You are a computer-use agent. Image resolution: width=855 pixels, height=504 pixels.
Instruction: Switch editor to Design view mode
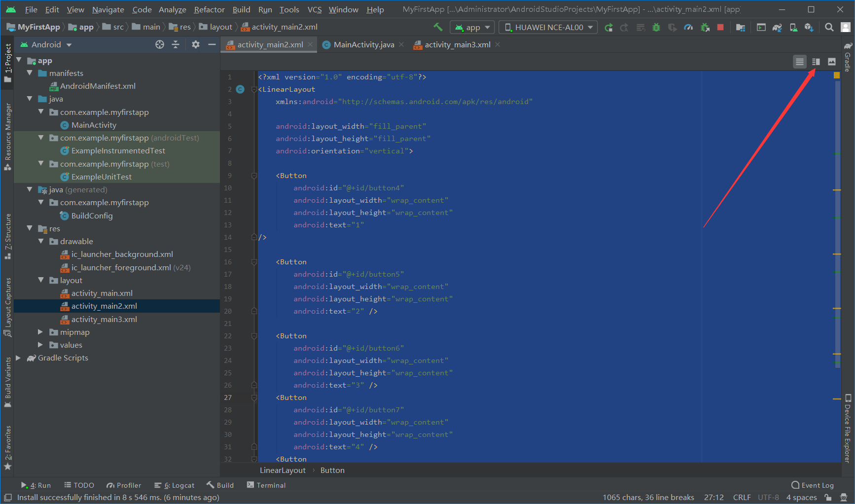tap(832, 62)
